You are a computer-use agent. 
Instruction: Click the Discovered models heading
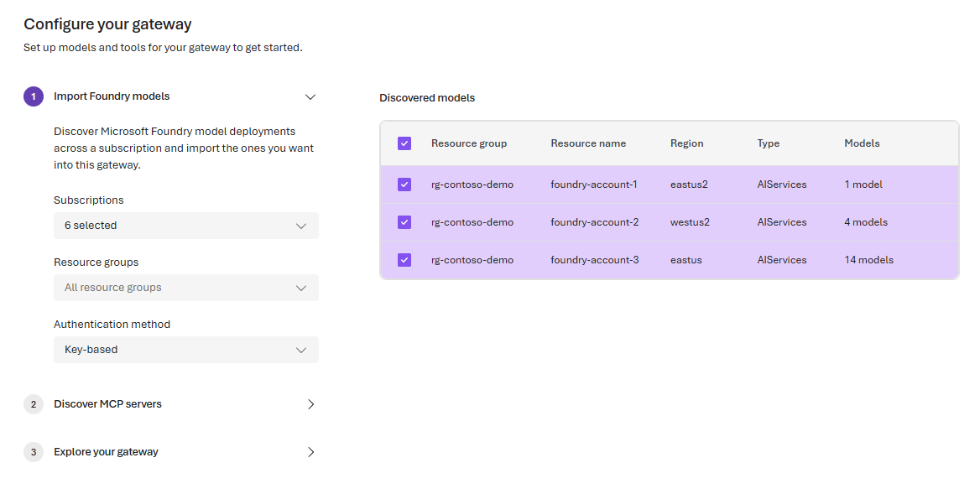[x=427, y=98]
